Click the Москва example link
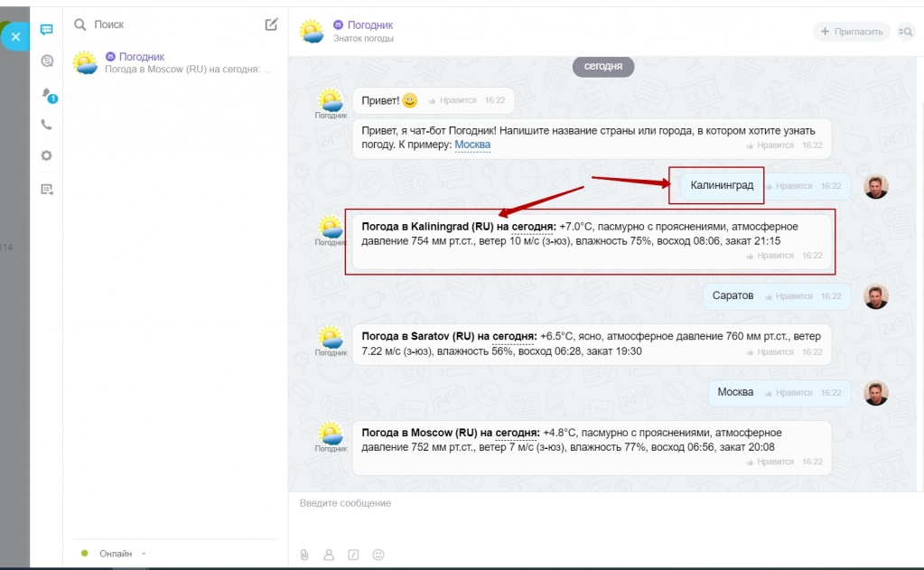This screenshot has width=924, height=570. point(472,145)
